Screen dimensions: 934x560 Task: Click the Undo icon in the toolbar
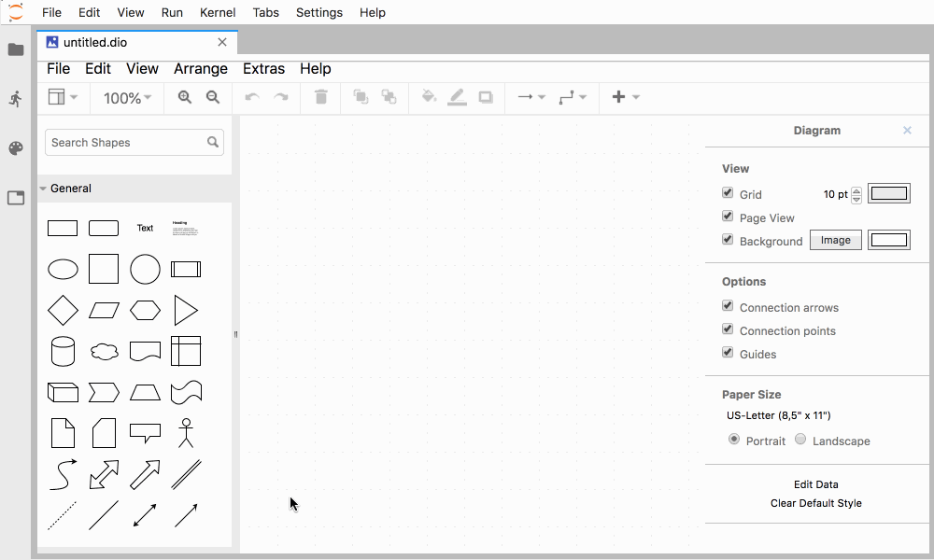pos(251,97)
